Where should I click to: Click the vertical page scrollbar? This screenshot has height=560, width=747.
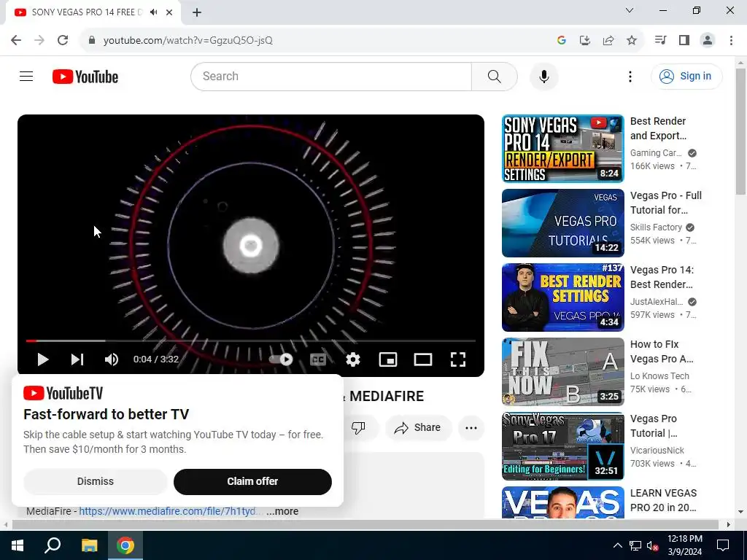[740, 131]
